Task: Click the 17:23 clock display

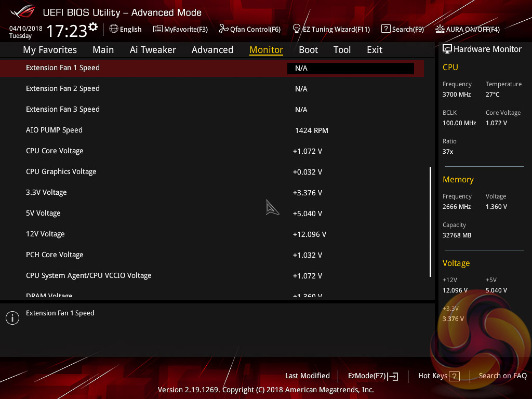Action: pos(67,31)
